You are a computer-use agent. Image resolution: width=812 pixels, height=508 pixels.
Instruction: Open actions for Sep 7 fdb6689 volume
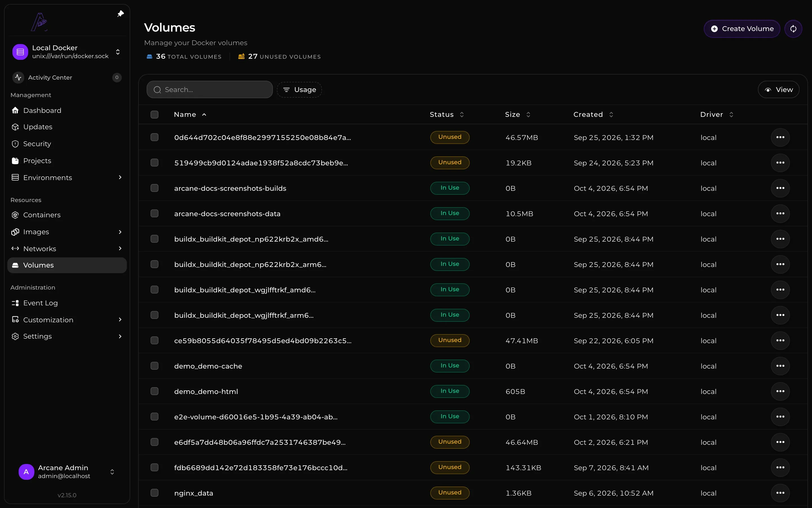pyautogui.click(x=780, y=468)
